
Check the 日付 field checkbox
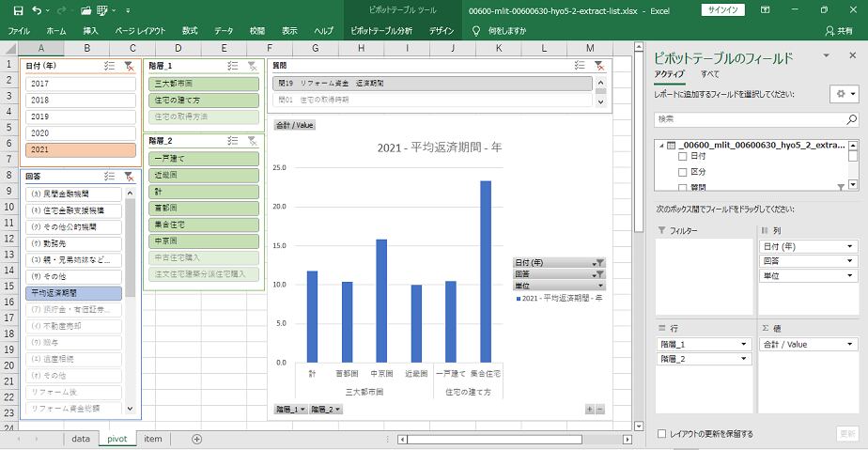coord(683,158)
